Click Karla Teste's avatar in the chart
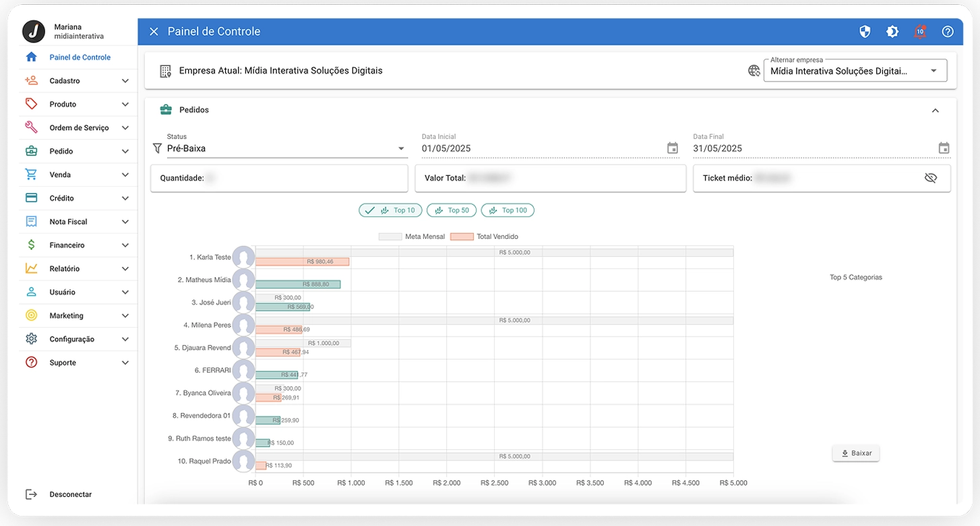The height and width of the screenshot is (526, 980). point(243,258)
